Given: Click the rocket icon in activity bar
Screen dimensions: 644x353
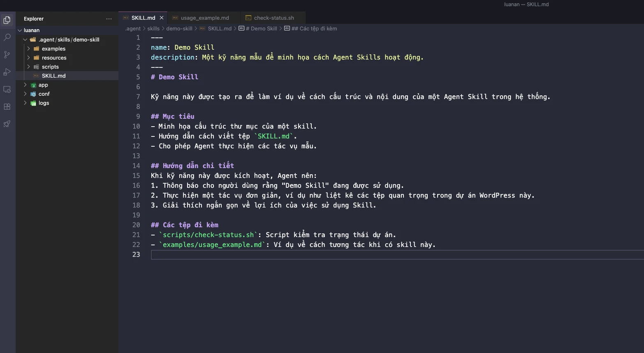Looking at the screenshot, I should click(x=7, y=124).
